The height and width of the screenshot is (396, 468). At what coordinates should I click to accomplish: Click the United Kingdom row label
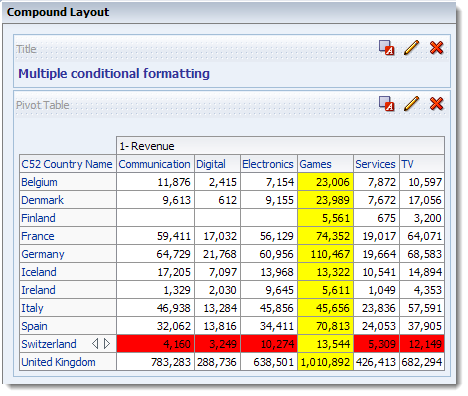click(58, 362)
